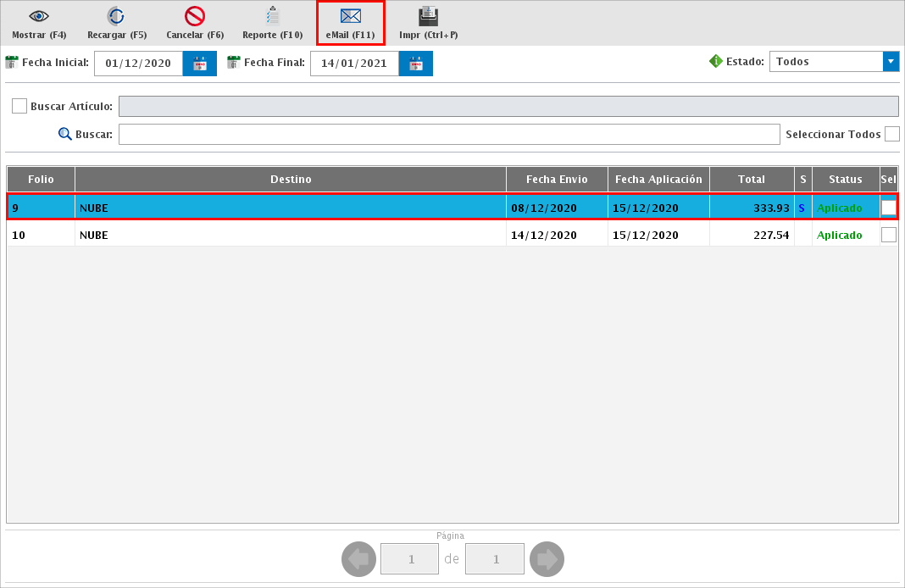This screenshot has height=588, width=905.
Task: Click the Impr (Ctrl+P) printer icon
Action: tap(428, 16)
